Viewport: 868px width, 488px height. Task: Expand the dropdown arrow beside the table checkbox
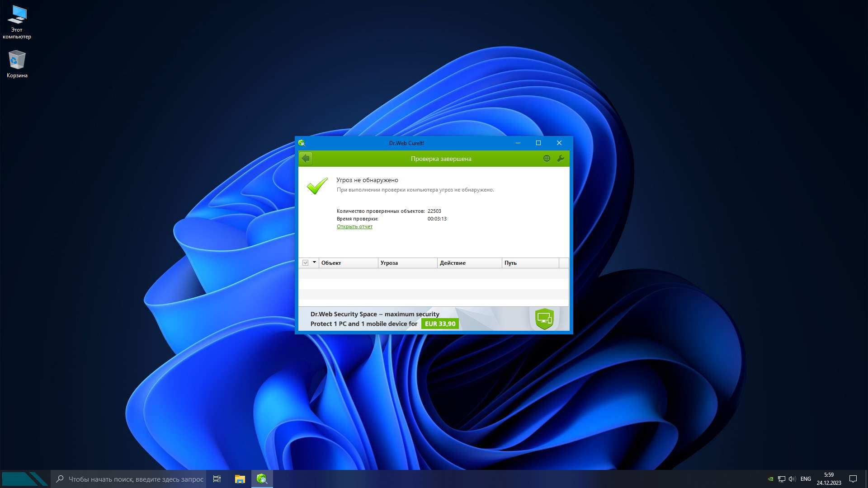pyautogui.click(x=314, y=263)
